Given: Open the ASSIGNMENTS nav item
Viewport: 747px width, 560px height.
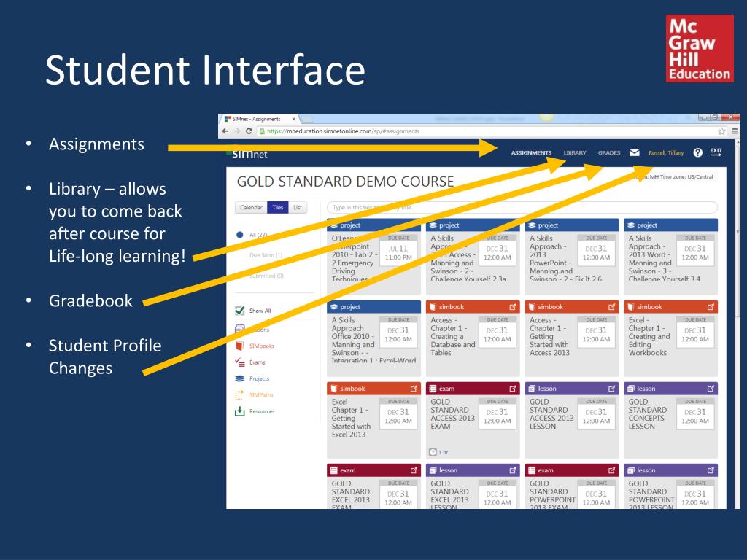Looking at the screenshot, I should (x=531, y=153).
